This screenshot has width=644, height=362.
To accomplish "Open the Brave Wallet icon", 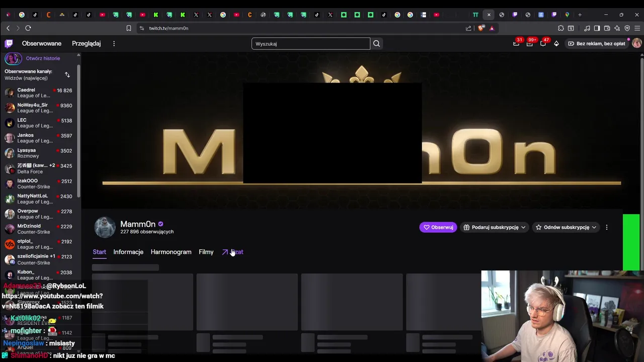I will 607,28.
